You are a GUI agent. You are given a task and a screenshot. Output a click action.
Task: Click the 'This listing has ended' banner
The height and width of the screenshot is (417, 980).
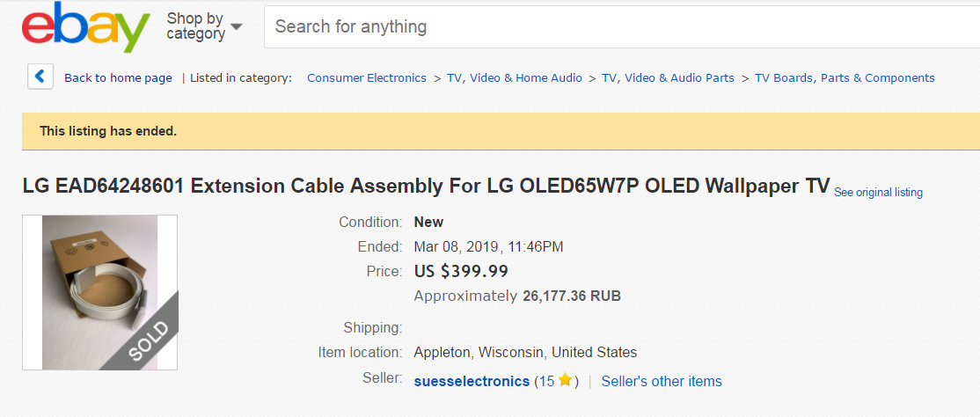point(108,131)
